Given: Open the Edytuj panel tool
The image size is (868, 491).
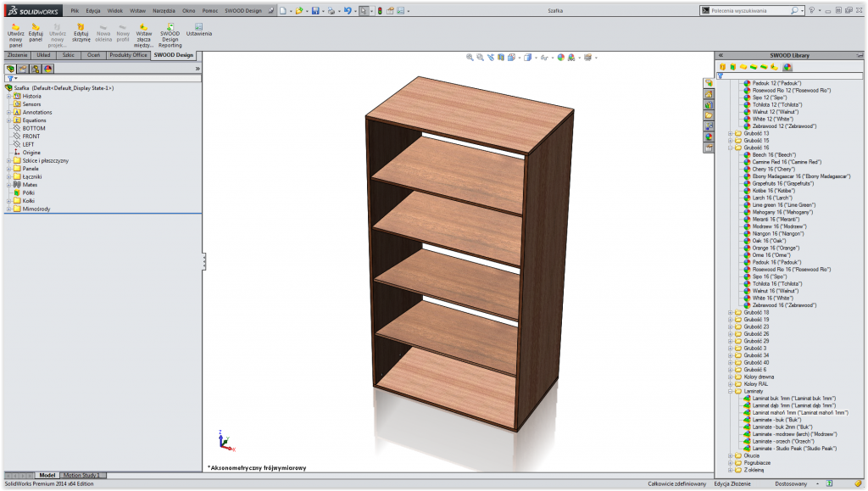Looking at the screenshot, I should pos(35,32).
